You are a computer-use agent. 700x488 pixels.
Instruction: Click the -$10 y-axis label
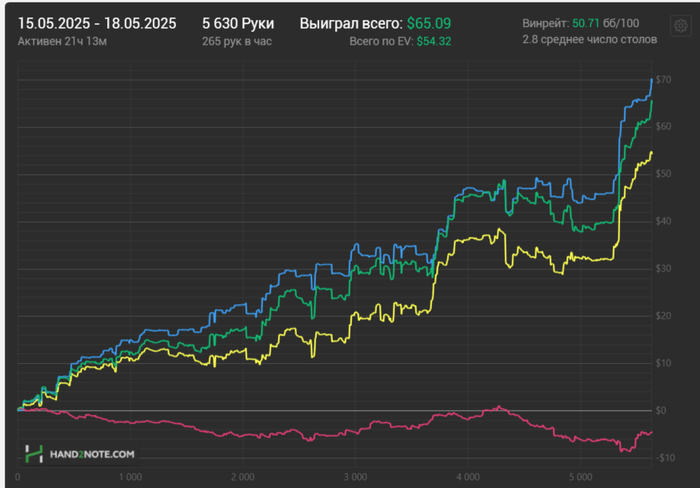click(x=665, y=458)
